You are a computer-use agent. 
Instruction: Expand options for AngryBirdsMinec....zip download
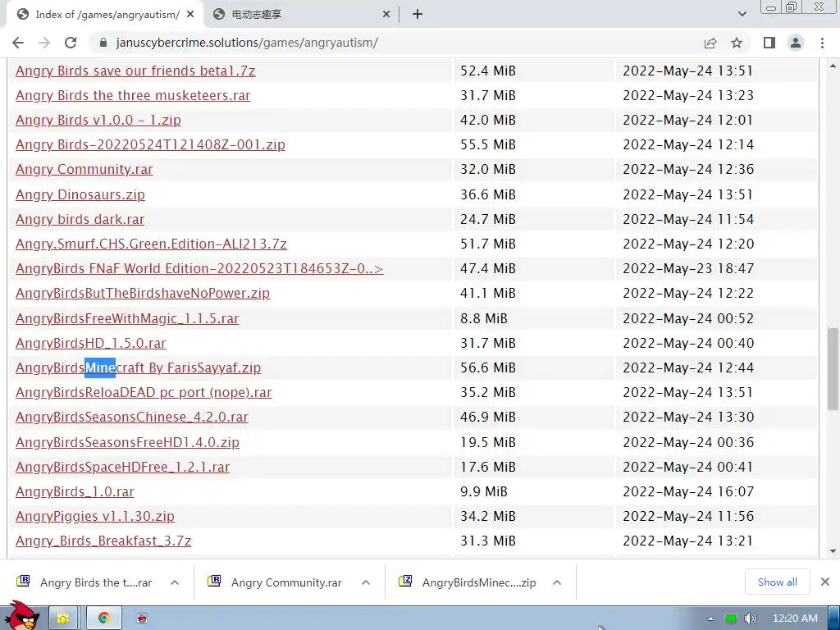pos(557,582)
